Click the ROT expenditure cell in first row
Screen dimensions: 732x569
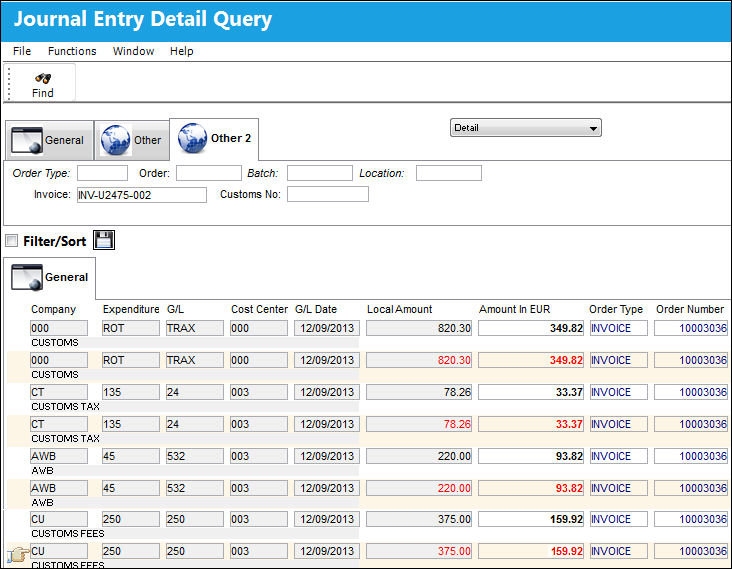131,328
